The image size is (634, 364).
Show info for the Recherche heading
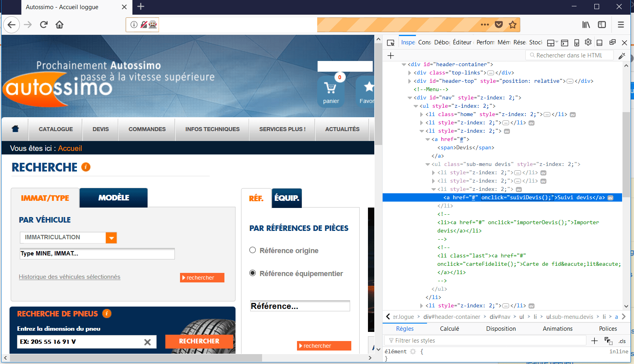pos(86,167)
